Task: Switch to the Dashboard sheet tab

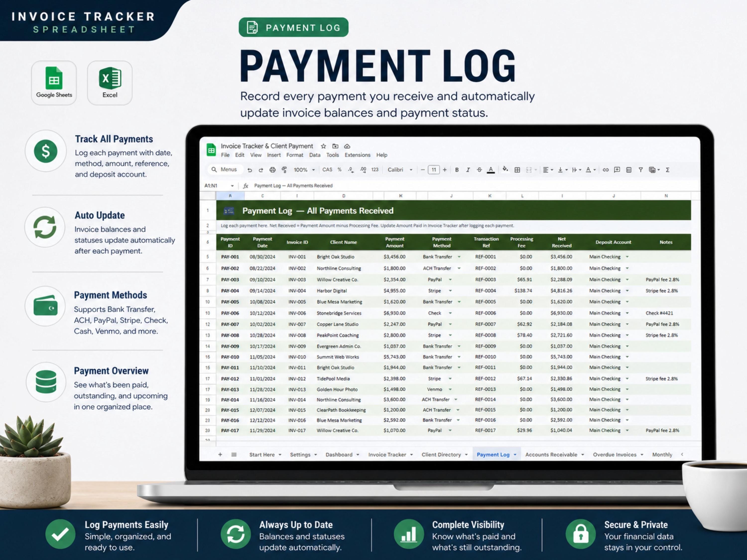Action: [339, 455]
